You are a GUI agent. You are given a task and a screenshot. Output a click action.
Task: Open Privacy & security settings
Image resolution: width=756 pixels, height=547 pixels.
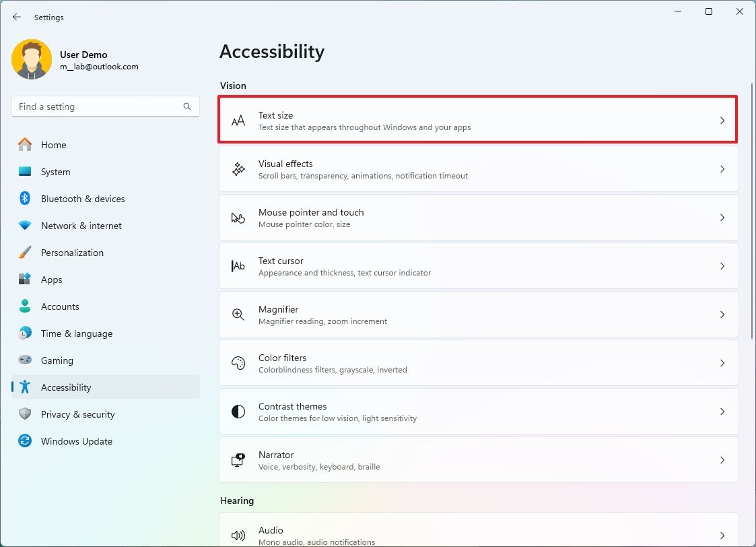coord(78,414)
